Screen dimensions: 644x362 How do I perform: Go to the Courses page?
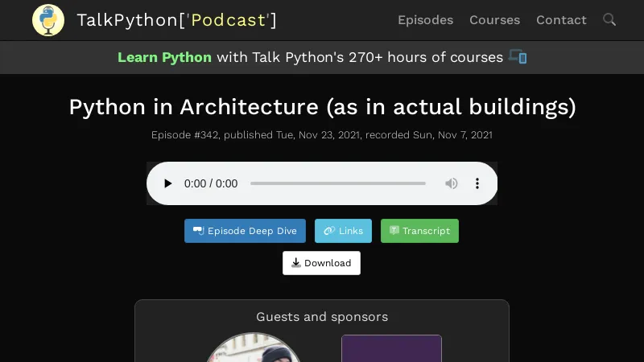pyautogui.click(x=494, y=20)
